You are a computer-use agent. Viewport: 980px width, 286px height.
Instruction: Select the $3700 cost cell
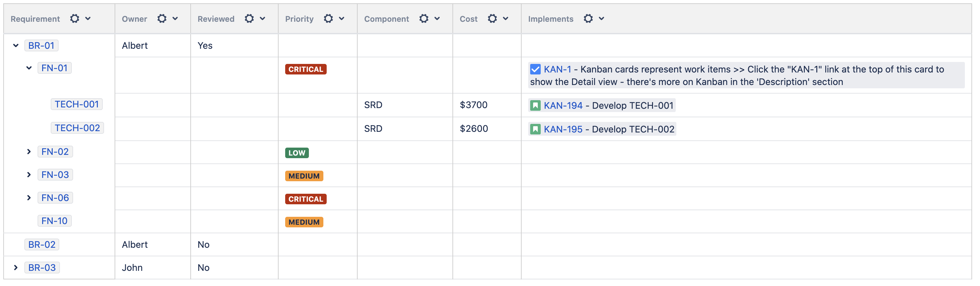click(473, 105)
